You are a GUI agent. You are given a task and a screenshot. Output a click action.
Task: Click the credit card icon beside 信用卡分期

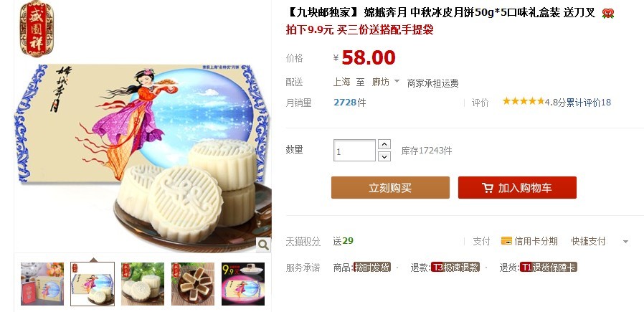(506, 241)
